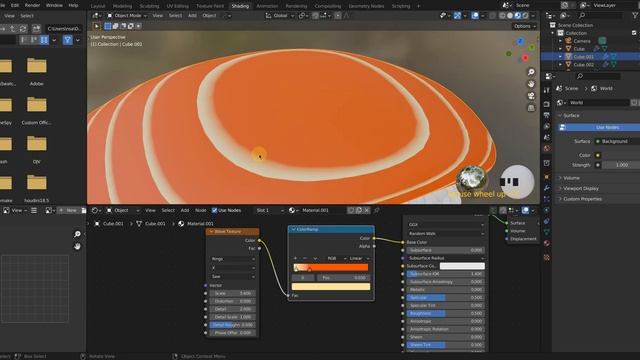Screen dimensions: 640x360
Task: Open the Modifiers wrench properties tab
Action: pos(547,188)
